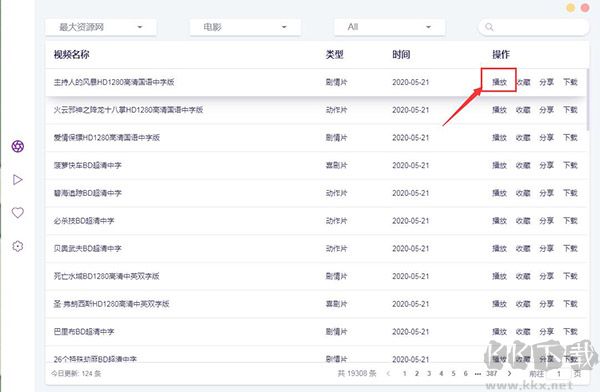Go to page 2 in pagination
The height and width of the screenshot is (392, 600).
coord(417,373)
